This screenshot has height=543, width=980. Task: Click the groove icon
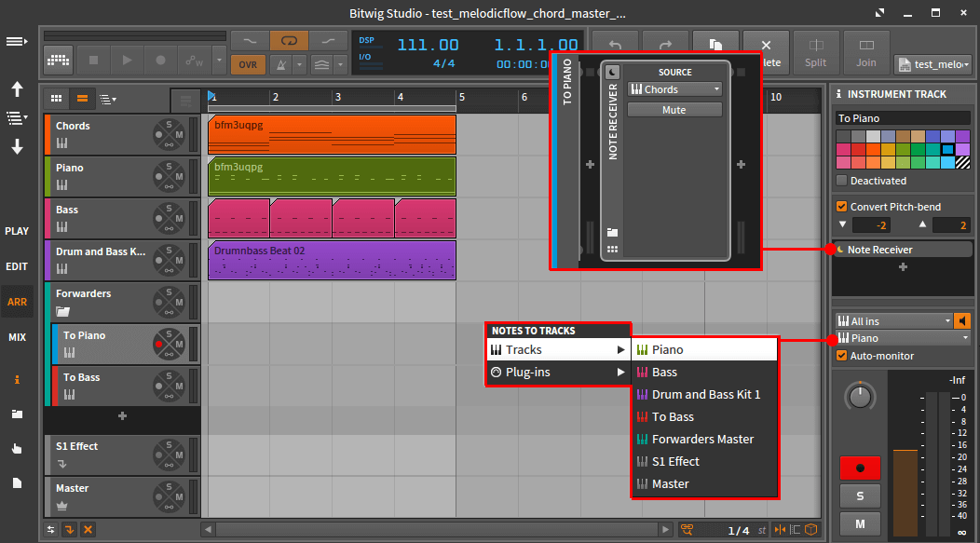pos(321,64)
